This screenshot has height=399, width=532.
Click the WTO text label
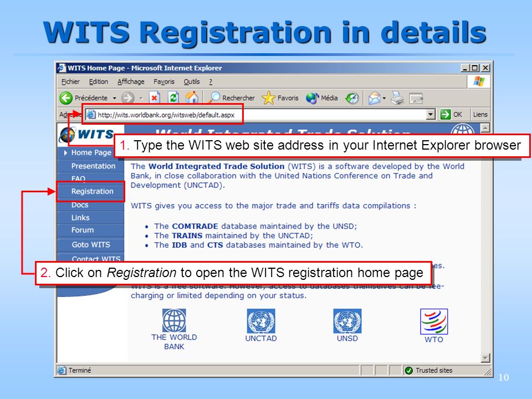point(434,339)
